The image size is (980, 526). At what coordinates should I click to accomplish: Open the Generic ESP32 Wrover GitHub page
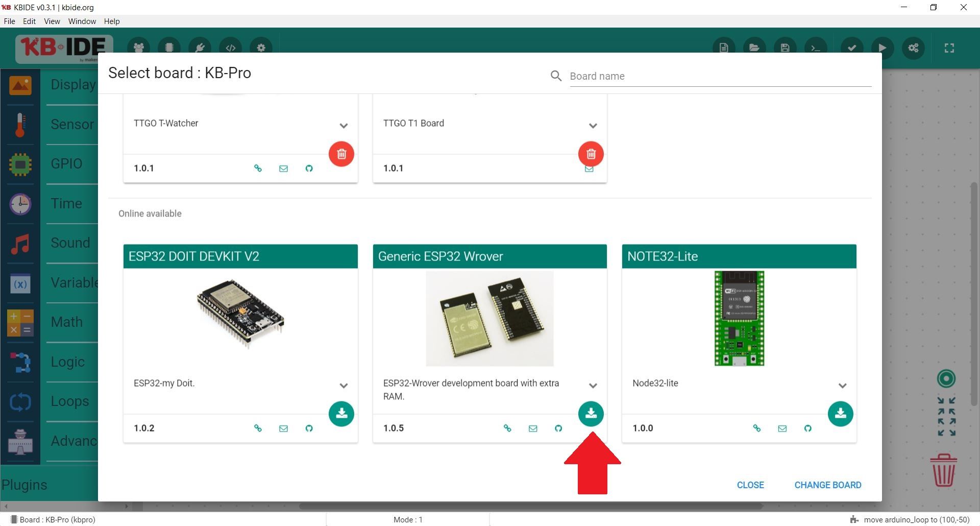click(558, 428)
